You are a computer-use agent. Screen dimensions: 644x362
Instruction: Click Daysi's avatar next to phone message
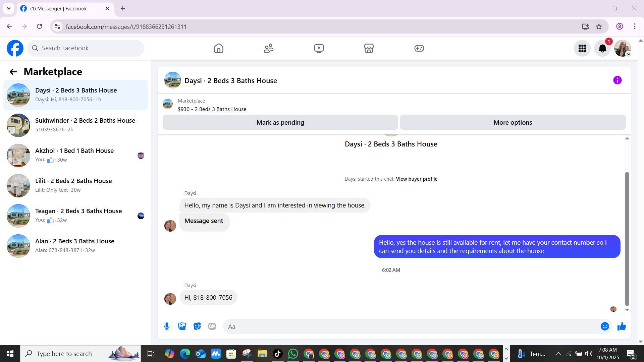click(170, 299)
